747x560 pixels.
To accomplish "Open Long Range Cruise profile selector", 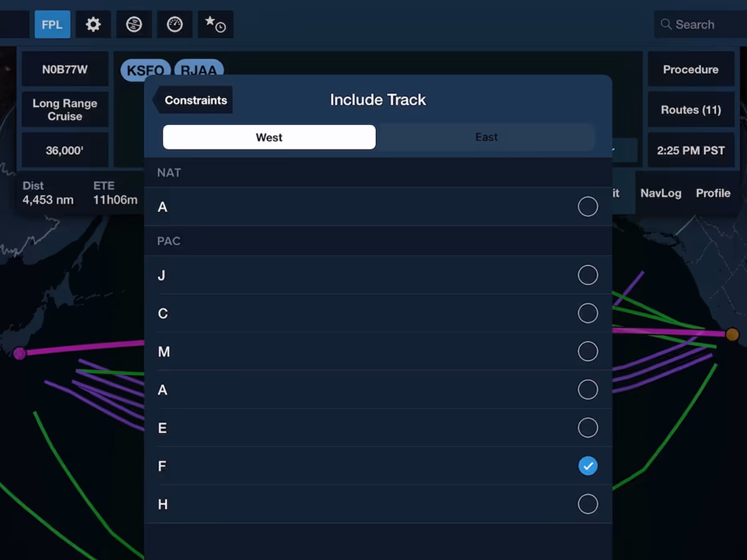I will tap(65, 110).
